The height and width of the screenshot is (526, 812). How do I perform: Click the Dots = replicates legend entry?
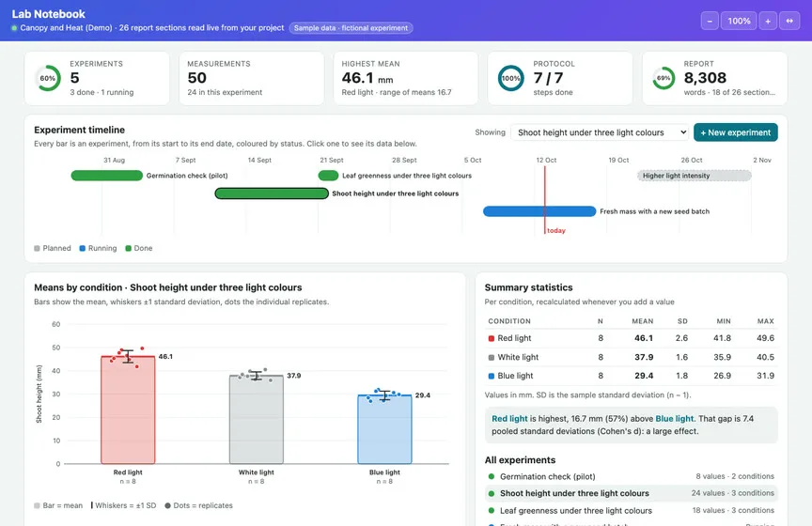(x=199, y=506)
